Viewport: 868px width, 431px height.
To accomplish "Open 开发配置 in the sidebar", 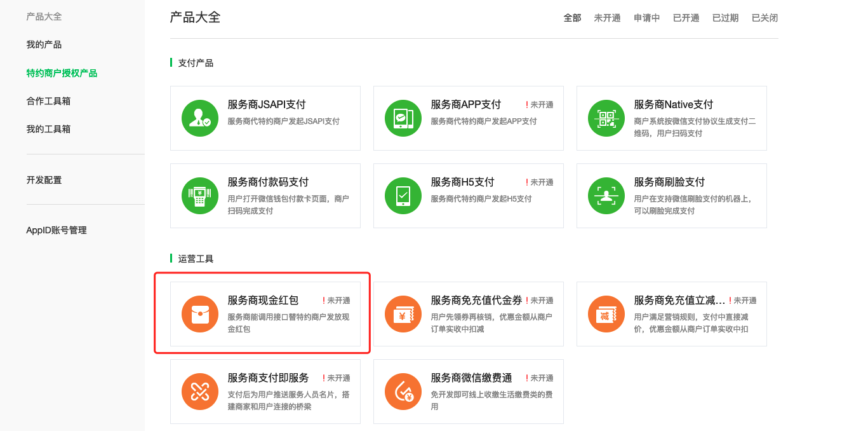I will coord(44,180).
